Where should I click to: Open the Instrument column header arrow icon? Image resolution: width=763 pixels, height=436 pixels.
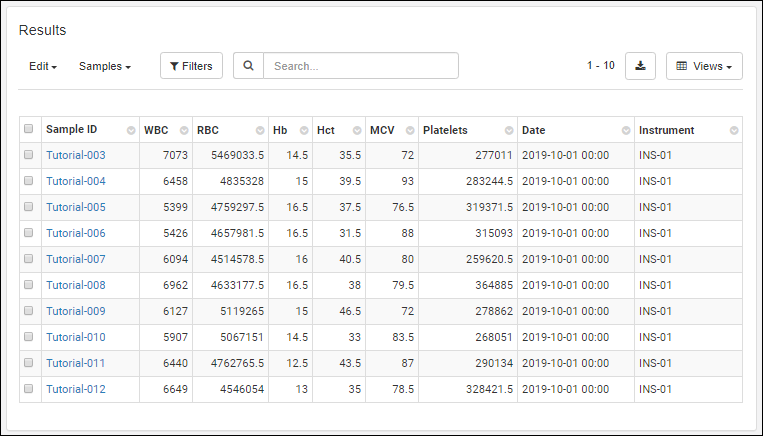click(734, 131)
